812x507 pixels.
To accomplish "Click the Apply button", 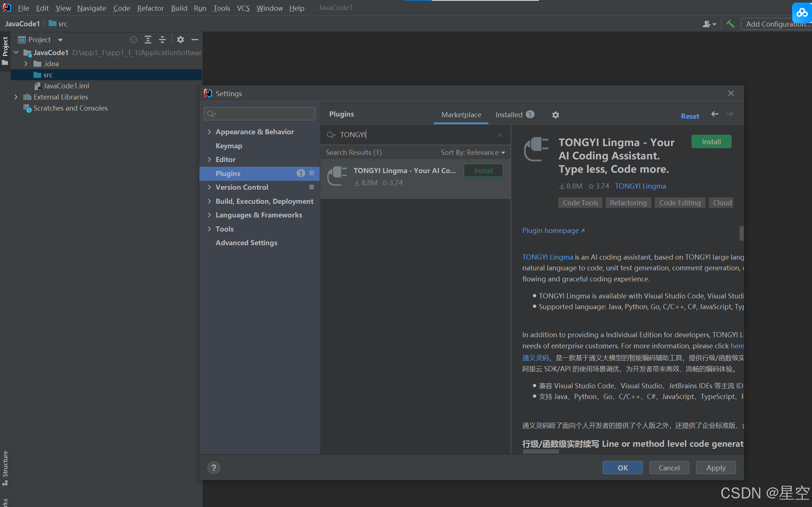I will [715, 468].
